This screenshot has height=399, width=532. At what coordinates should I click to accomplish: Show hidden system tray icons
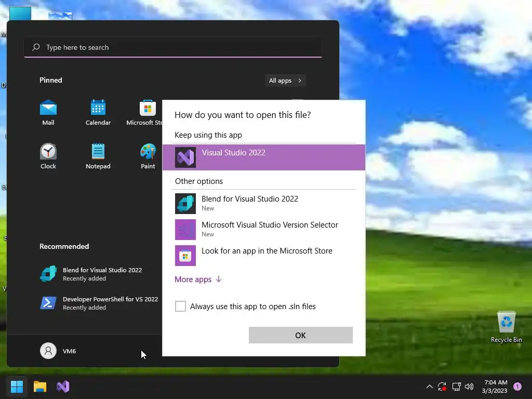pos(429,387)
